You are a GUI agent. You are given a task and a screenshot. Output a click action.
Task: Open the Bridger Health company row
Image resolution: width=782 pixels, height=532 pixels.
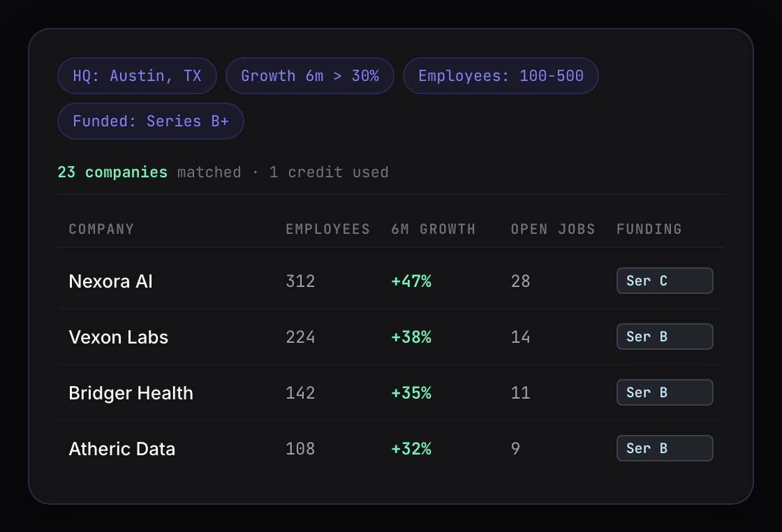391,392
